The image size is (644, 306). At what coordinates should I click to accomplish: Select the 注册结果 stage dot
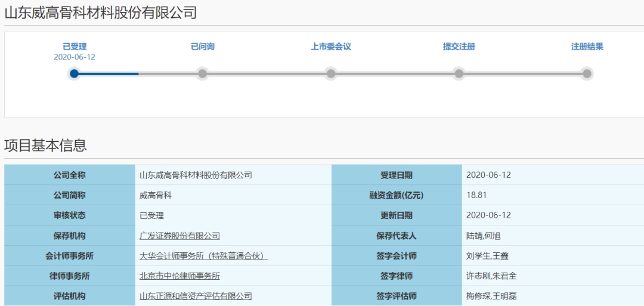pyautogui.click(x=587, y=74)
